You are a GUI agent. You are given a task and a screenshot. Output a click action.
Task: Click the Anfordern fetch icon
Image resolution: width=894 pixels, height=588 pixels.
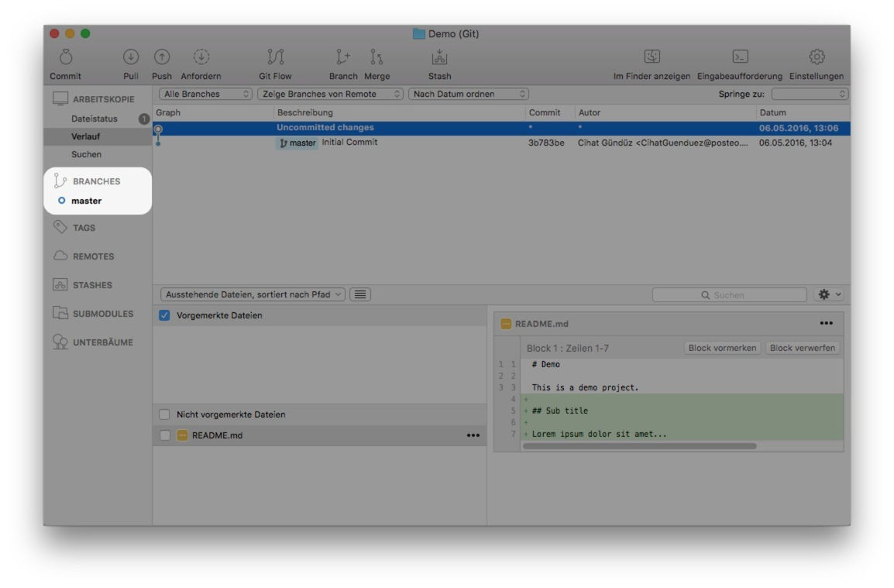(201, 57)
